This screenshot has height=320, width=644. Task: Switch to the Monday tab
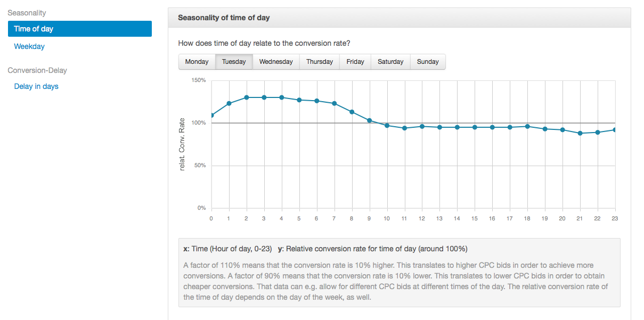click(197, 62)
